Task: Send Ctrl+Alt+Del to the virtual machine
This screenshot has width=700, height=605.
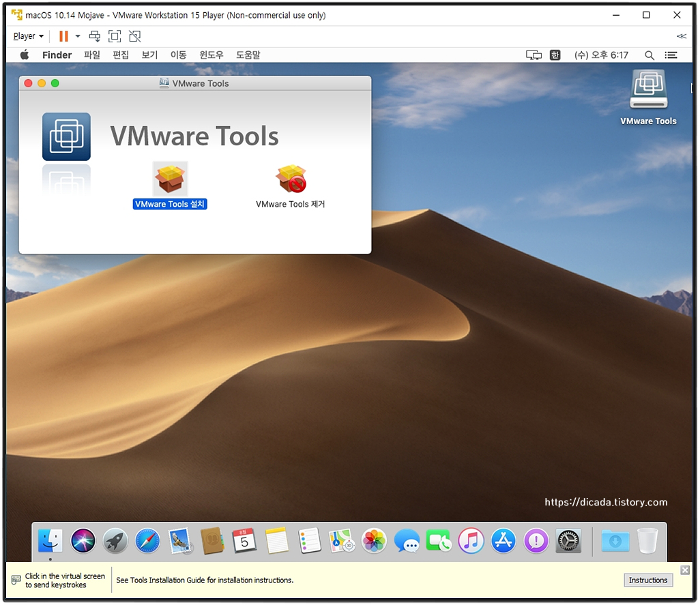Action: click(x=95, y=36)
